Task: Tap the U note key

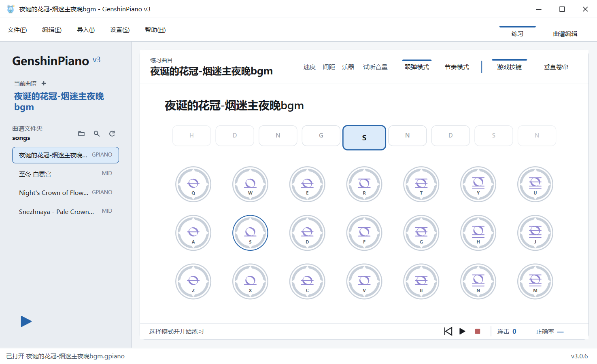Action: tap(535, 184)
